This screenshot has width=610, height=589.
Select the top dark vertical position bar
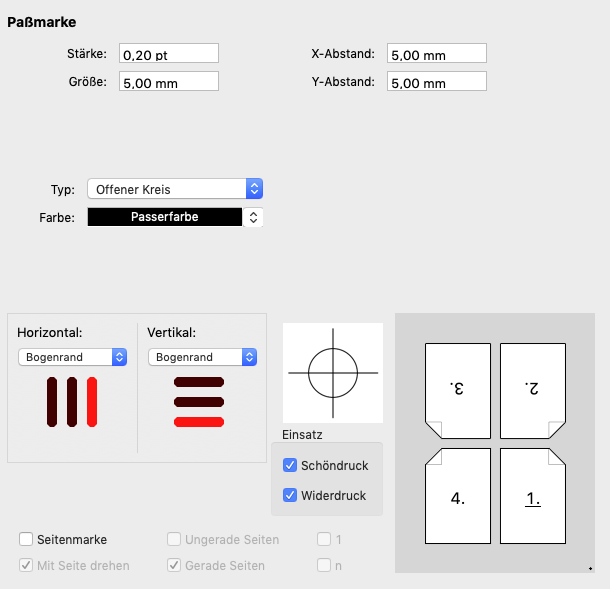click(199, 382)
